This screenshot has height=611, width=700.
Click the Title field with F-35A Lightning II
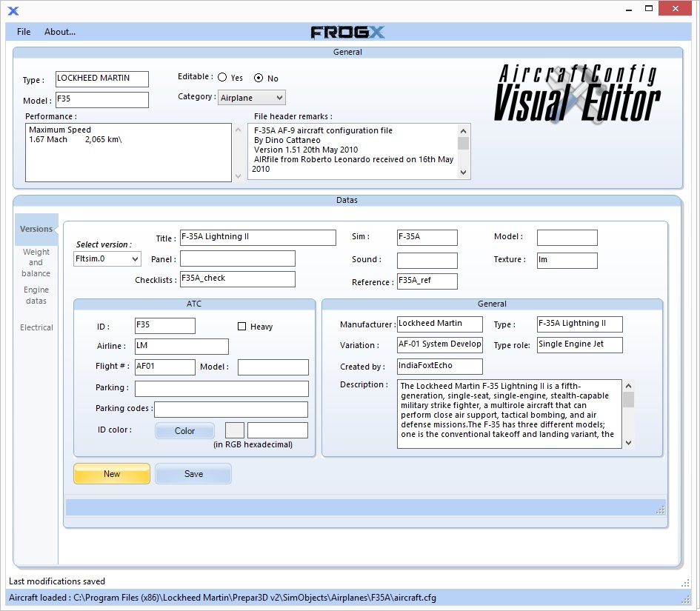258,238
